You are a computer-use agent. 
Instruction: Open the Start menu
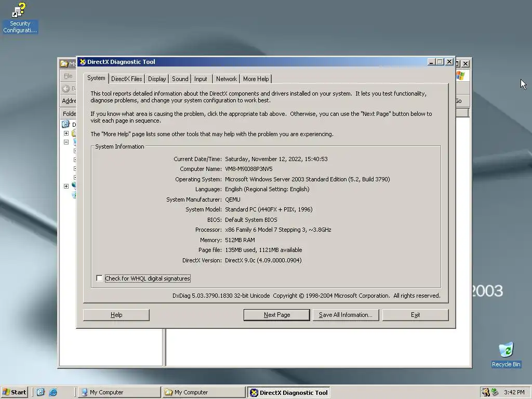coord(14,392)
